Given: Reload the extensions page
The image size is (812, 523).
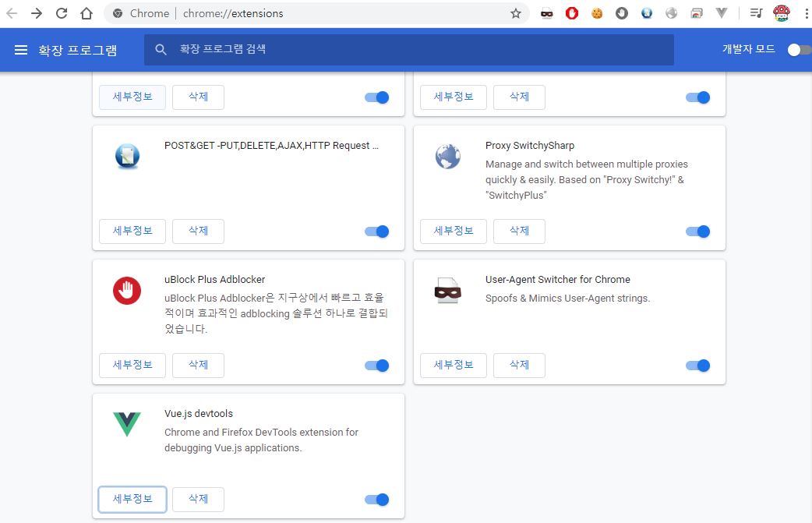Looking at the screenshot, I should (62, 13).
